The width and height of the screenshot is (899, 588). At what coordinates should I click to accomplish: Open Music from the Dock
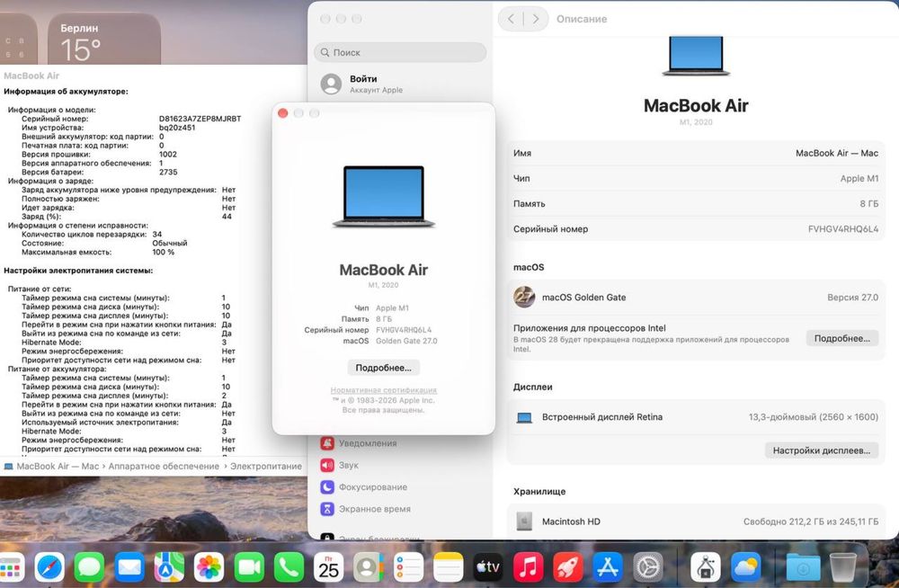coord(528,568)
